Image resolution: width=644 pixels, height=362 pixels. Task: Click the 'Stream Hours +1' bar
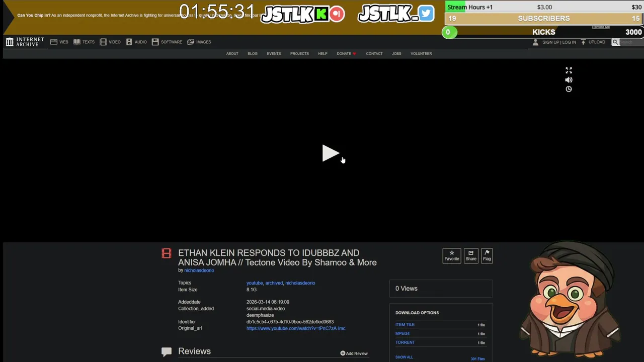click(544, 7)
